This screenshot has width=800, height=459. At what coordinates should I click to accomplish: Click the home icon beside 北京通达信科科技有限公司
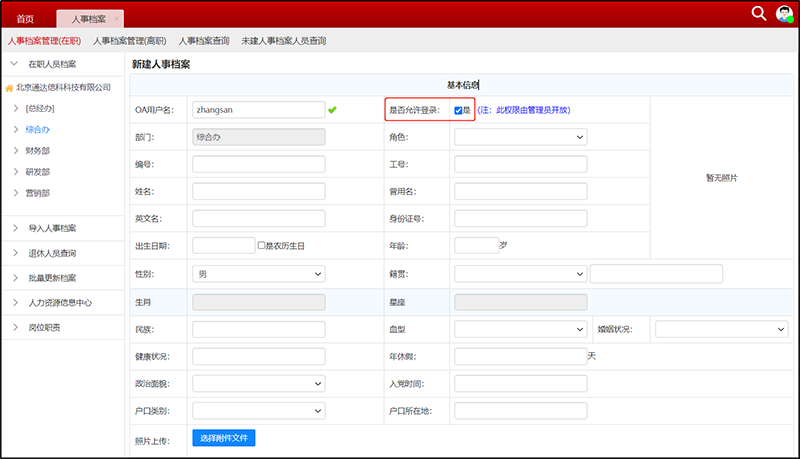pos(9,88)
